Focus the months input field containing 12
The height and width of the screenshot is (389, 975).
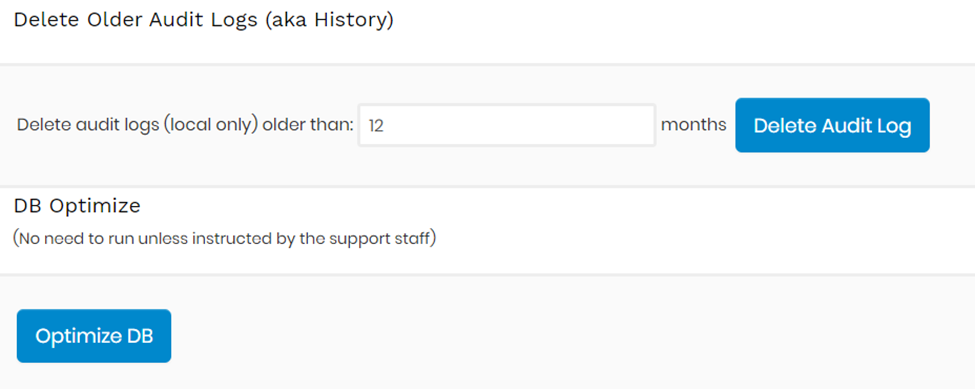507,126
